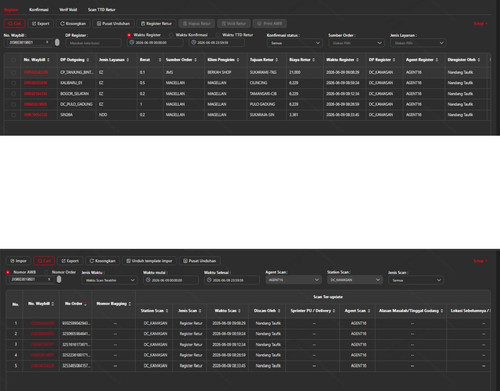This screenshot has width=500, height=391.
Task: Sort the DP Register table column
Action: 394,60
